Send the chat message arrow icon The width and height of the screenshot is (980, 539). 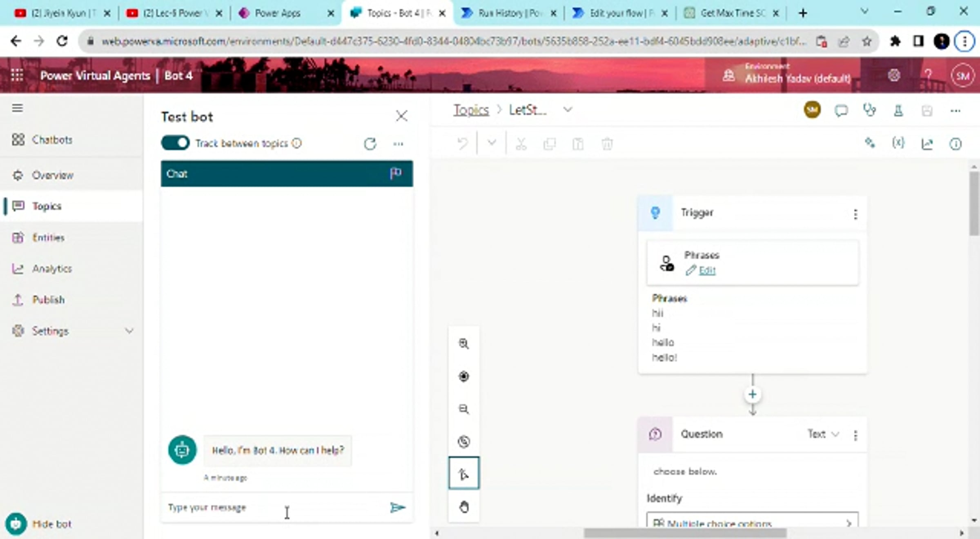click(397, 508)
